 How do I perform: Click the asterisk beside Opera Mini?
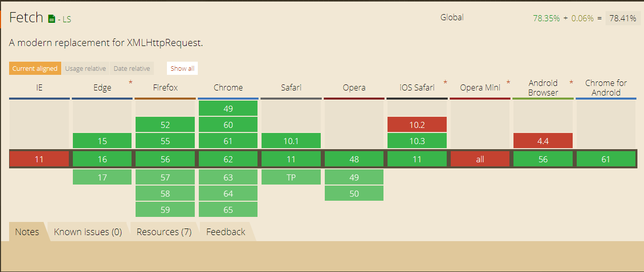(508, 82)
